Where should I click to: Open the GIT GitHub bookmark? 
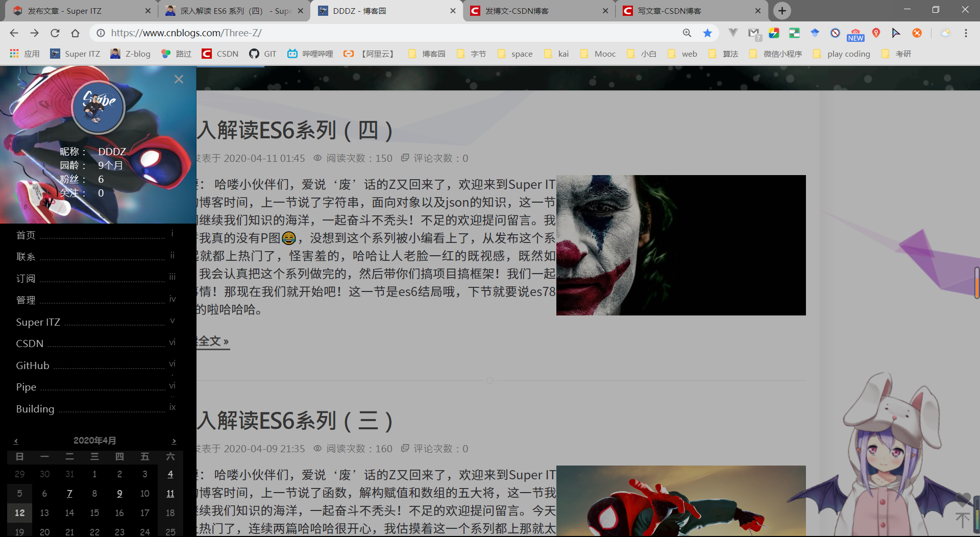[x=262, y=53]
